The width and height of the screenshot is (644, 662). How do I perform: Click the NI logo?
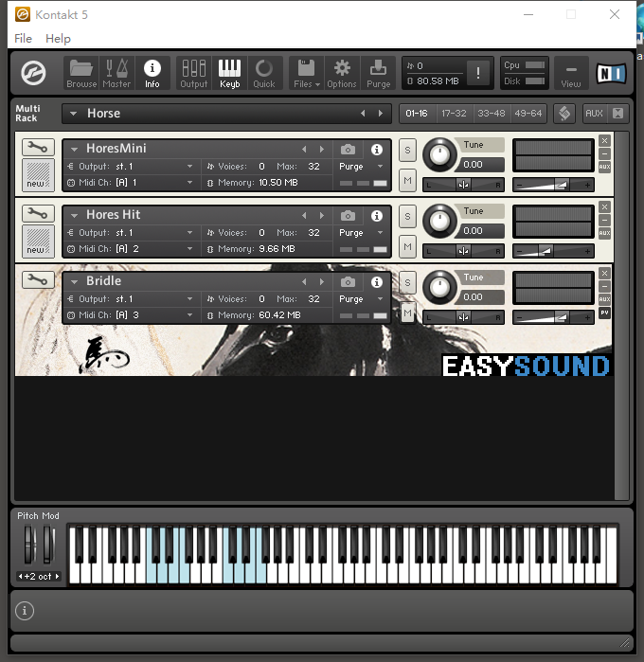click(x=611, y=74)
